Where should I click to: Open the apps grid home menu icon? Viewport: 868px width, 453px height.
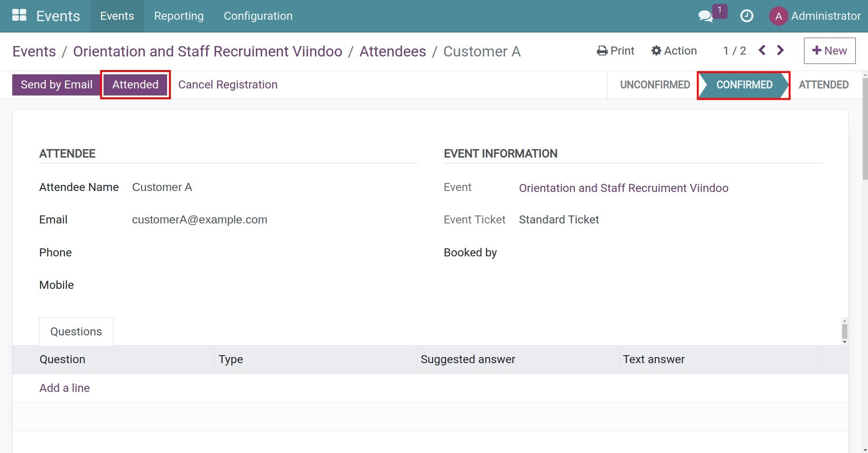coord(19,16)
